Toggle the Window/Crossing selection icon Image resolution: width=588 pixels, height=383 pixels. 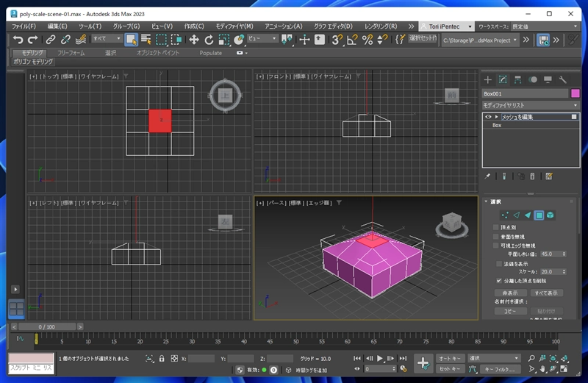click(176, 40)
